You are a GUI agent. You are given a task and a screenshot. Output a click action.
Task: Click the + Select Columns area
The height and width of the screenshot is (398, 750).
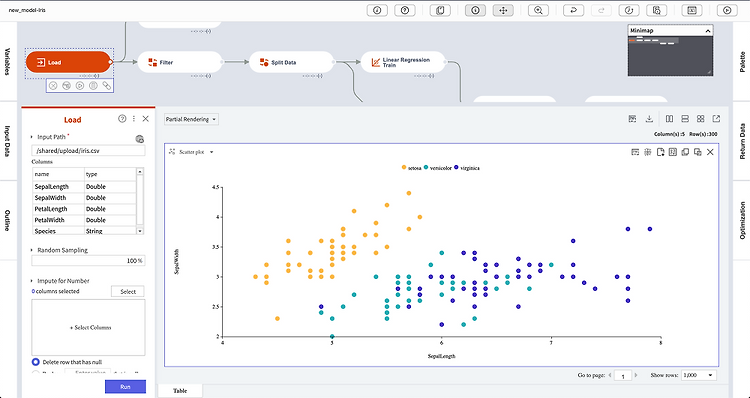pyautogui.click(x=88, y=328)
